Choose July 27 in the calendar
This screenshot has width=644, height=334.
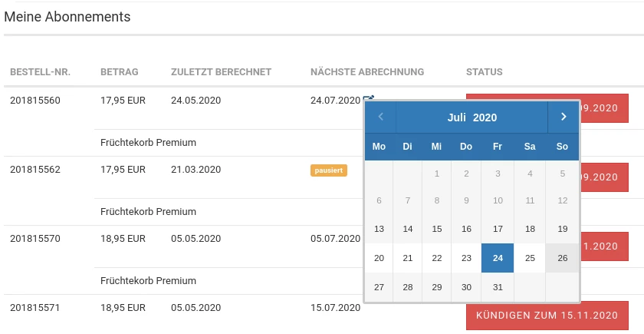[379, 287]
